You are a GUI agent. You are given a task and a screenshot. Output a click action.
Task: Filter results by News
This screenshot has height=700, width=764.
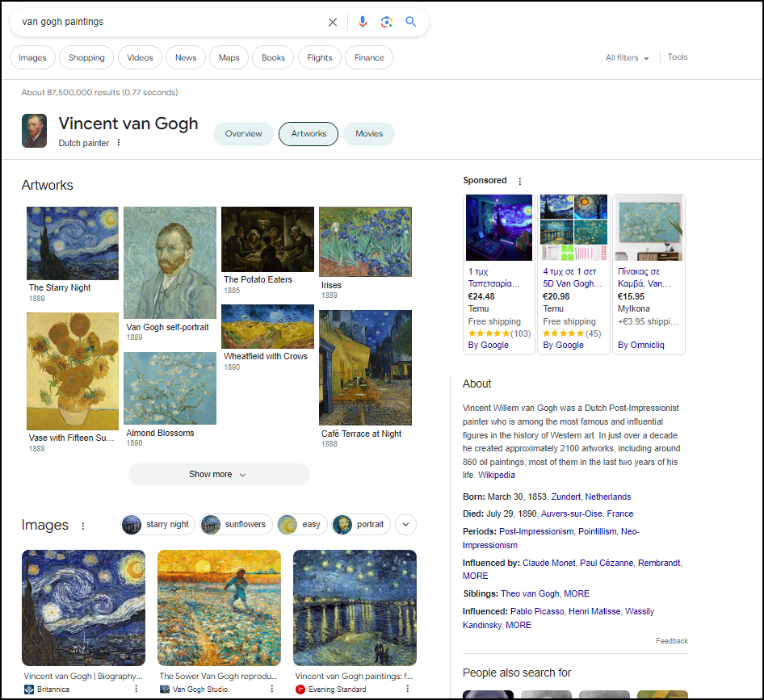point(186,57)
